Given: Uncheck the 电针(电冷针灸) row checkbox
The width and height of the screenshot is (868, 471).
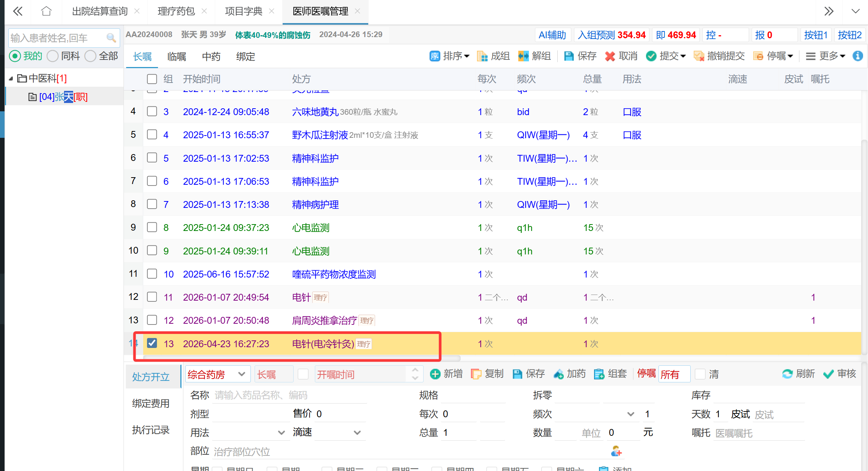Looking at the screenshot, I should click(152, 343).
